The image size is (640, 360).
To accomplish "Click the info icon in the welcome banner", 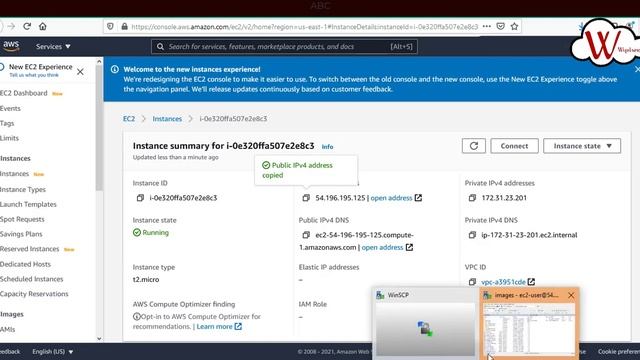I will (x=115, y=69).
